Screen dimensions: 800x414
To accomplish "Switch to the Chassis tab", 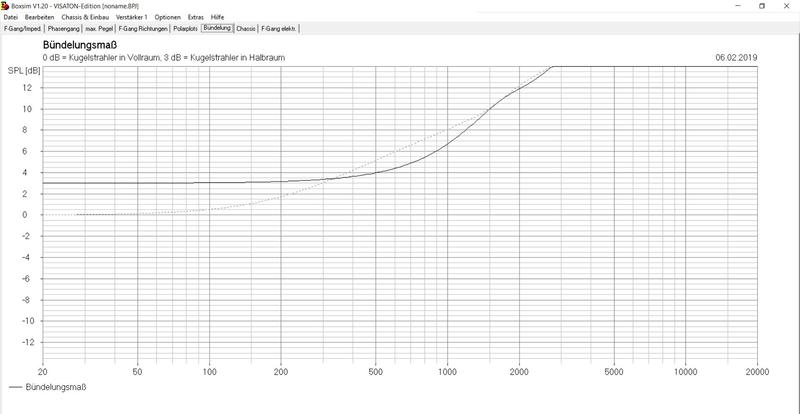I will (x=246, y=29).
